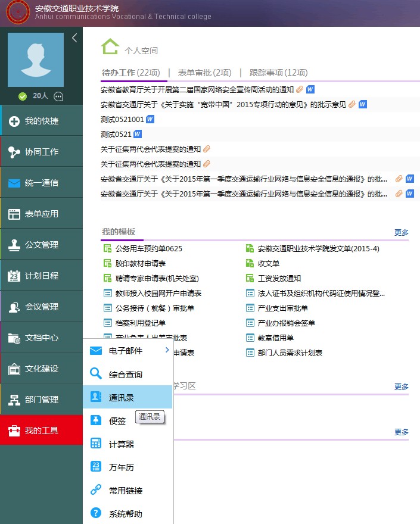Viewport: 420px width, 524px height.
Task: Open 更多 in the 我的模板 section
Action: (x=401, y=233)
